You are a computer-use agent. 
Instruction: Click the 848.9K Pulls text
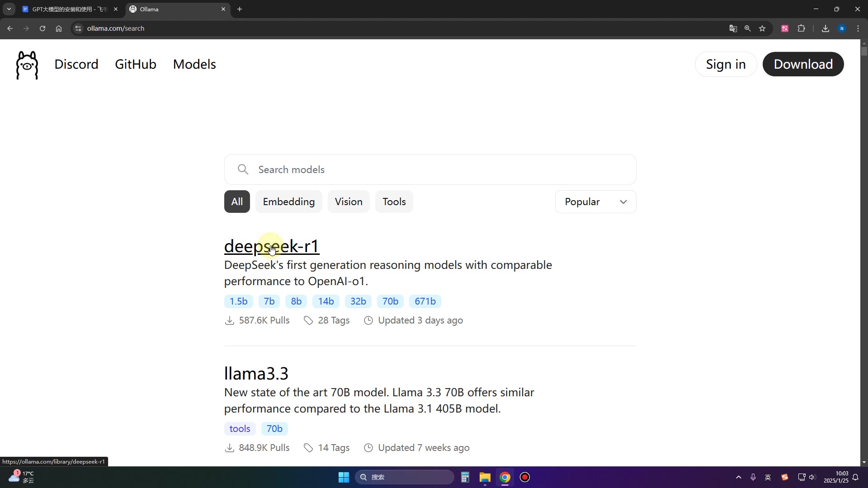tap(264, 448)
